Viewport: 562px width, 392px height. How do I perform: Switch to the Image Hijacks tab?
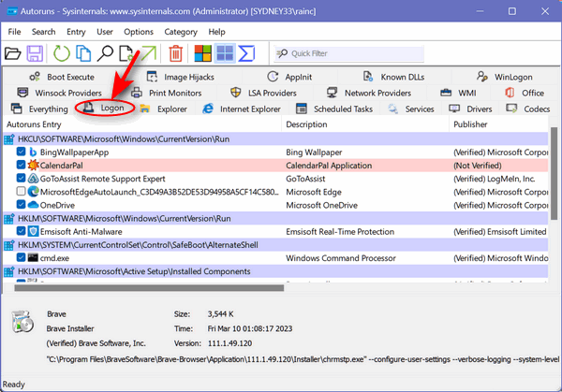(180, 77)
